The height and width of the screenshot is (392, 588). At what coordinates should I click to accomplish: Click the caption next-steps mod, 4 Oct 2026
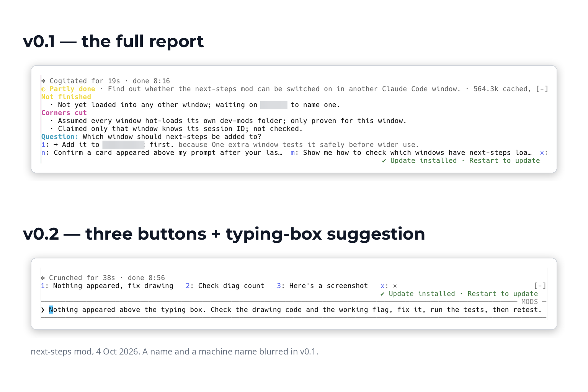point(174,351)
